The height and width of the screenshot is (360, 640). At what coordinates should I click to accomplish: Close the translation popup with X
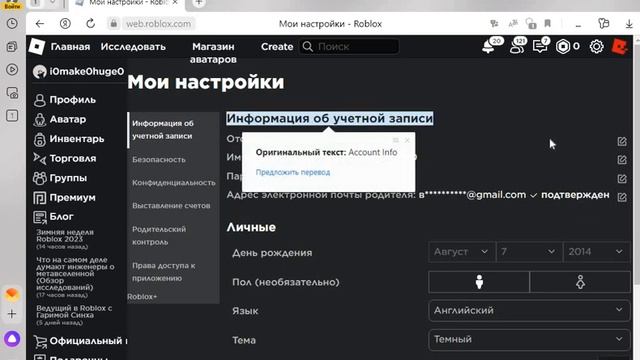point(407,140)
